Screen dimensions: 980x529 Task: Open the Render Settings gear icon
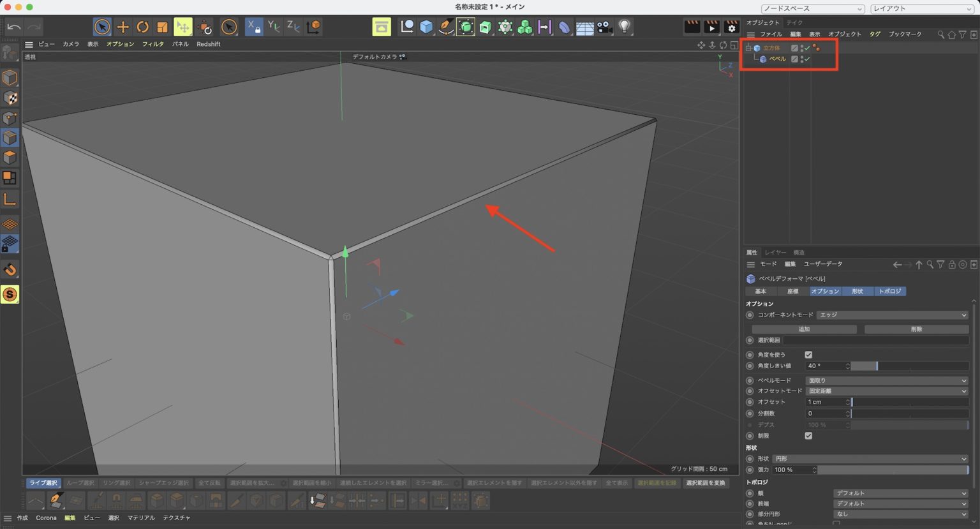pyautogui.click(x=731, y=27)
